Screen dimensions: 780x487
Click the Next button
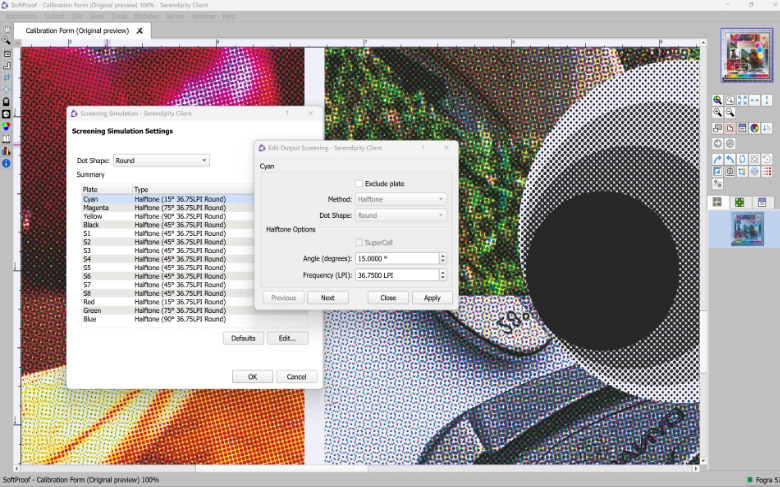pos(328,297)
